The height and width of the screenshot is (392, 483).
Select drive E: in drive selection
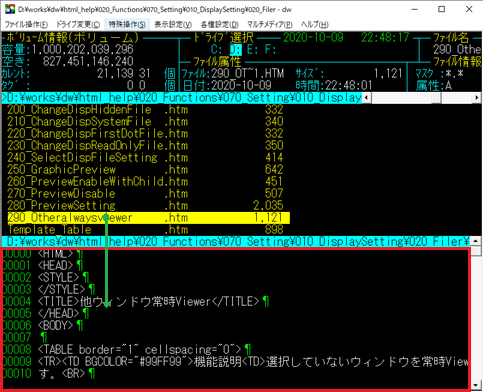coord(253,50)
